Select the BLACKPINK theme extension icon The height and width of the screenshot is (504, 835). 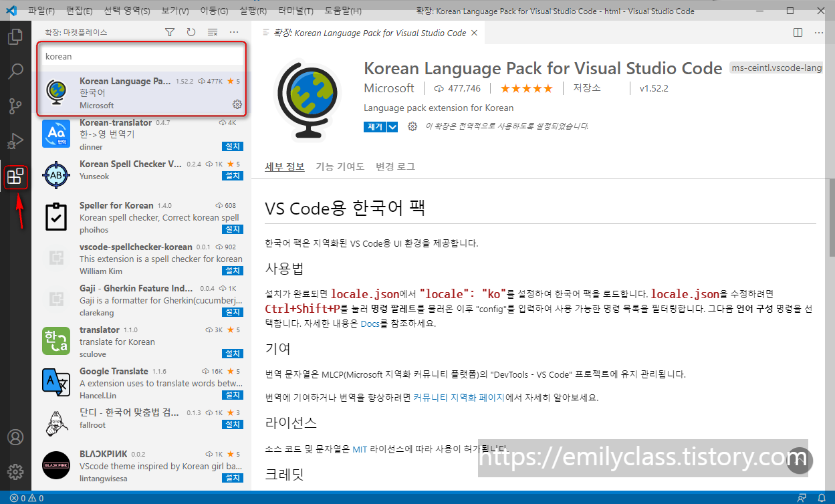click(56, 466)
